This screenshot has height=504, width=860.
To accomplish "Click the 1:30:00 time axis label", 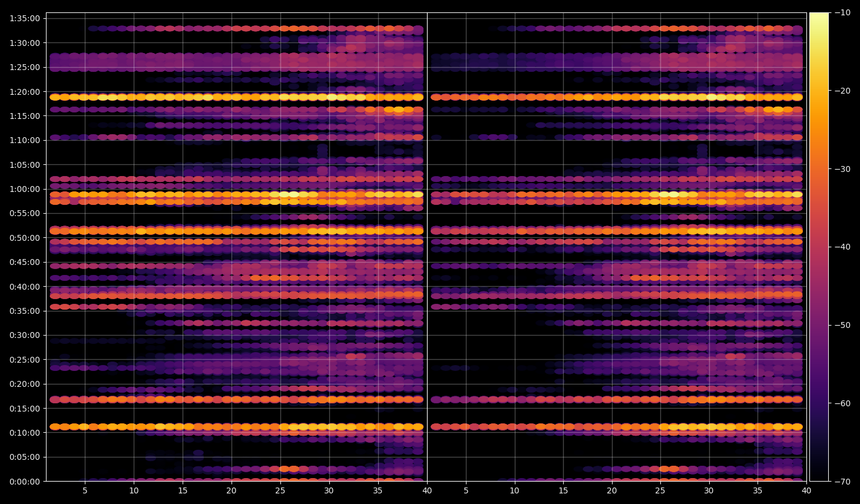I will [x=25, y=43].
